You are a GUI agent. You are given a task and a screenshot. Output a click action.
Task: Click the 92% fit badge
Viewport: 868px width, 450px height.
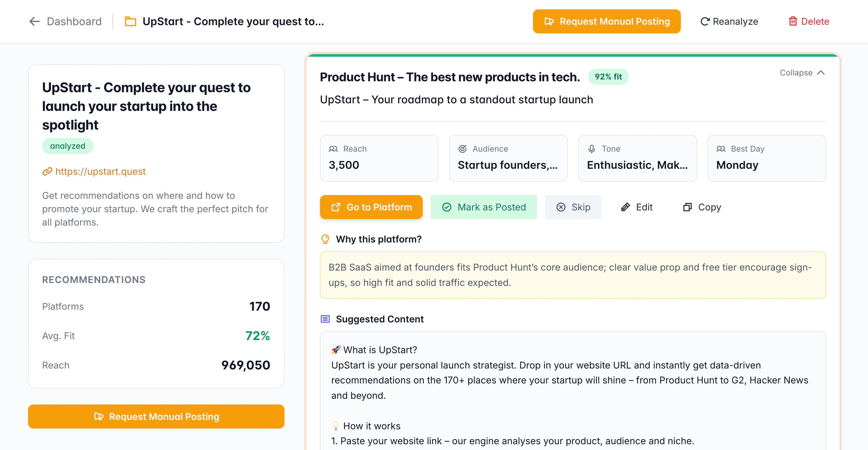pyautogui.click(x=608, y=77)
